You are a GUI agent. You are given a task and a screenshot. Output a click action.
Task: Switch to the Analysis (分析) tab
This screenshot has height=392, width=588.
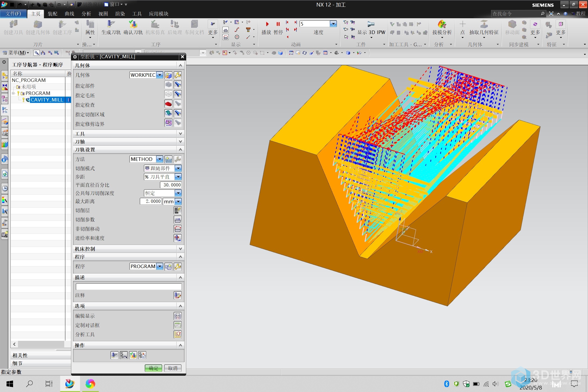(86, 14)
